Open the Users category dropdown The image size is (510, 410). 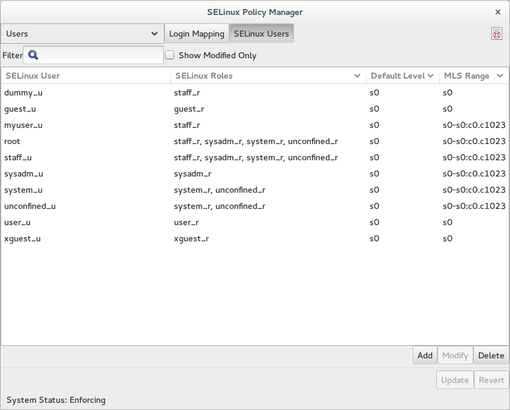82,34
